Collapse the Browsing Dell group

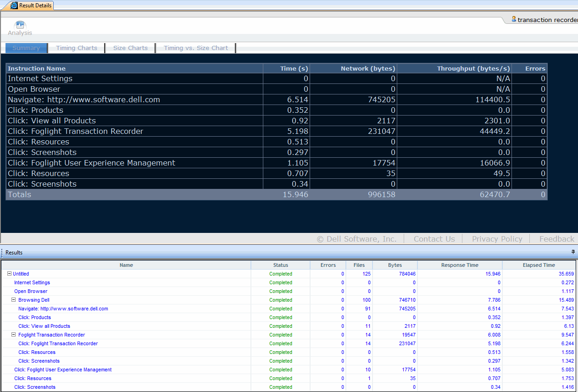click(x=14, y=300)
